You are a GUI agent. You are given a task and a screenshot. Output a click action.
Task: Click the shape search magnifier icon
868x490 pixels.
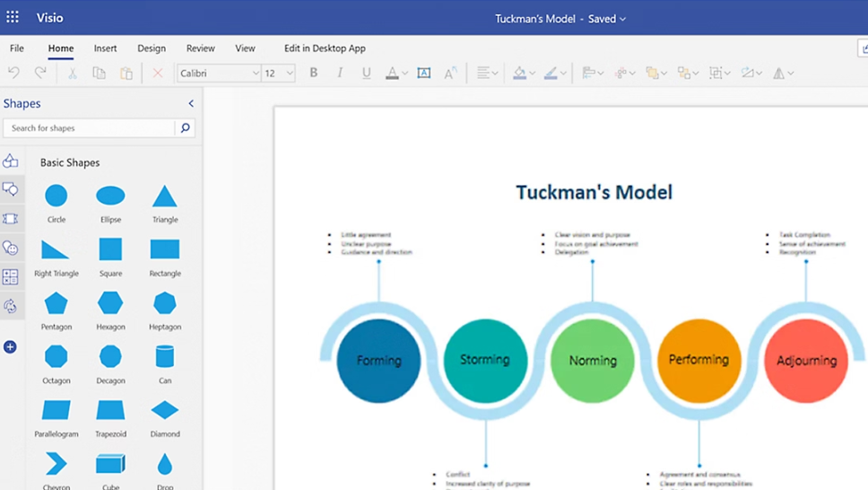pos(186,128)
